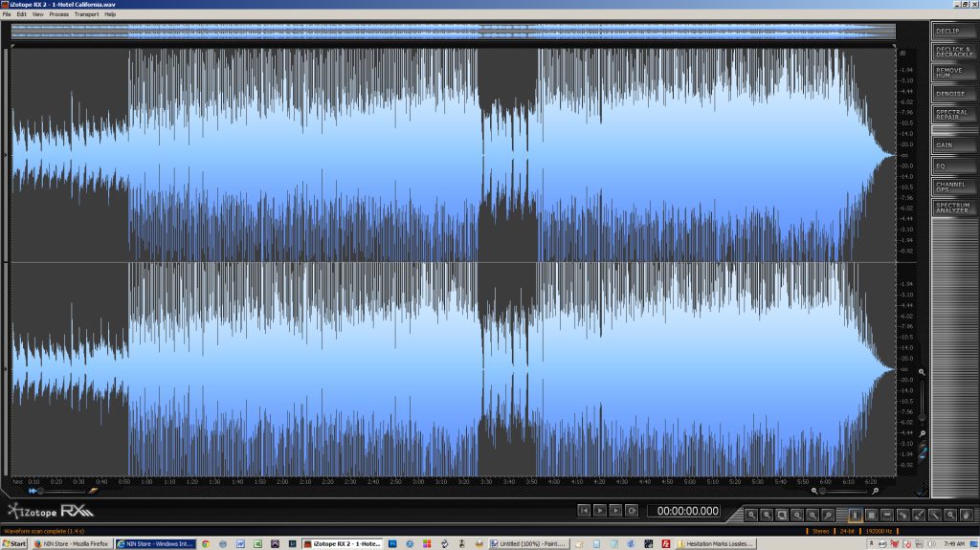Viewport: 980px width, 550px height.
Task: Open the EQ module
Action: [954, 166]
